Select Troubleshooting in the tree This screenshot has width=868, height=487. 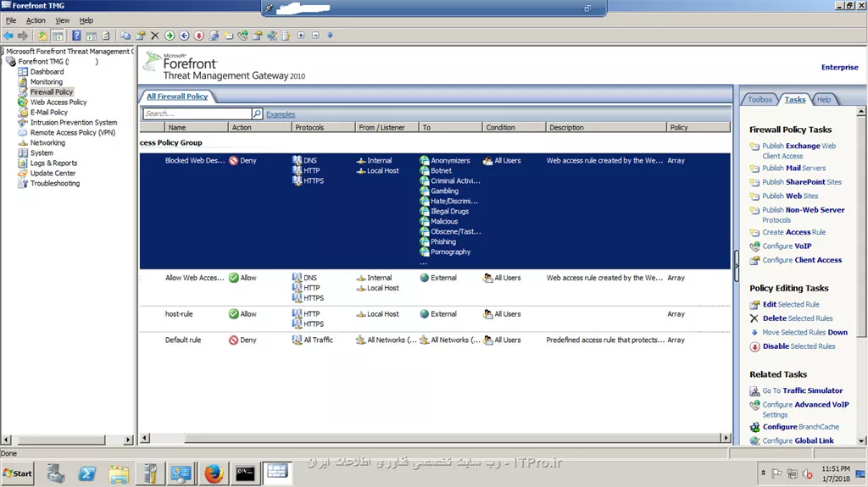[55, 183]
